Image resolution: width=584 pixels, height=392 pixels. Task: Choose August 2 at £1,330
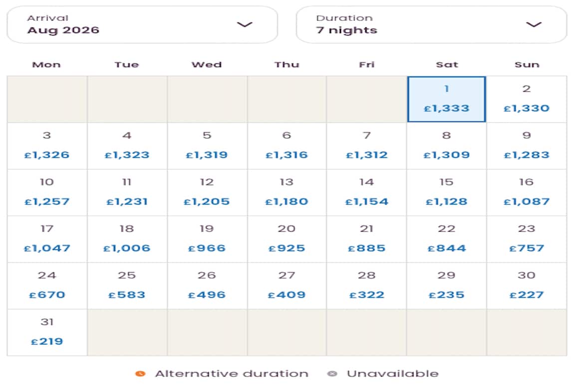tap(527, 99)
